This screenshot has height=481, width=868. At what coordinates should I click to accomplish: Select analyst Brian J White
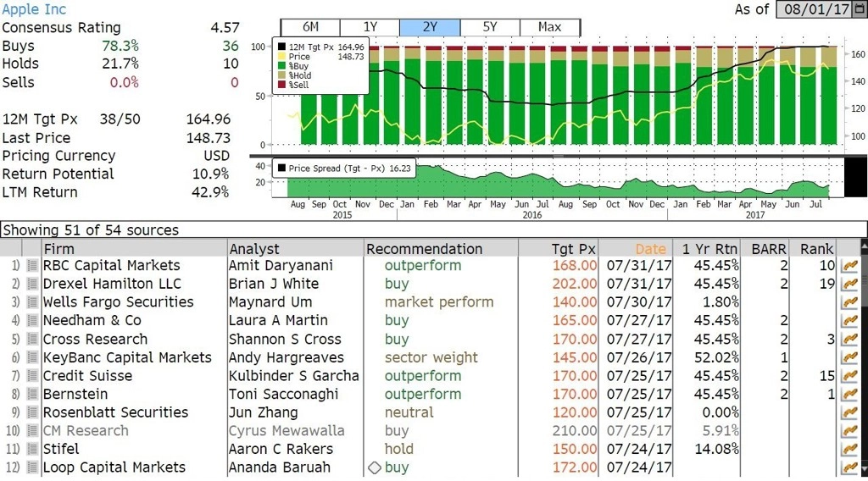274,284
